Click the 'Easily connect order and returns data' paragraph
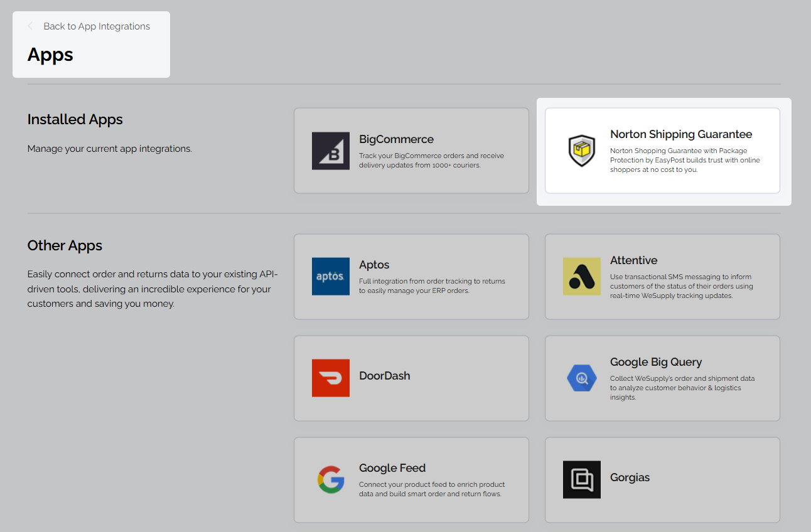The image size is (811, 532). [x=153, y=289]
